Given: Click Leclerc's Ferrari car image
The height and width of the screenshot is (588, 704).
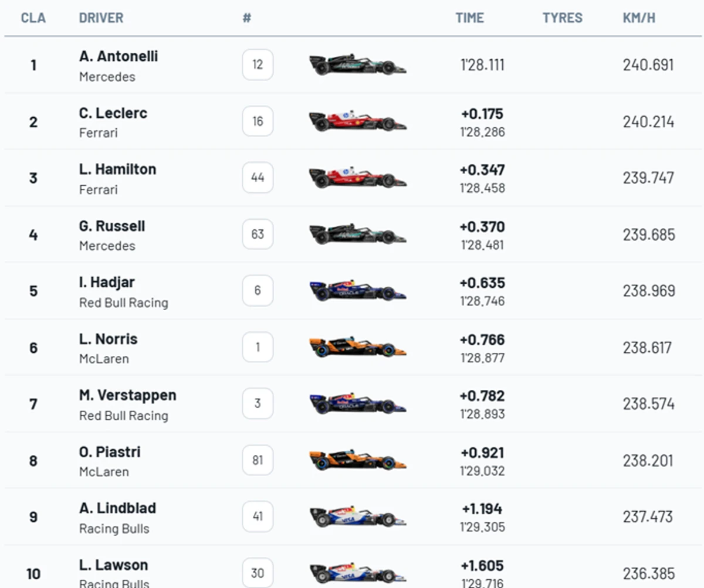Looking at the screenshot, I should tap(357, 121).
